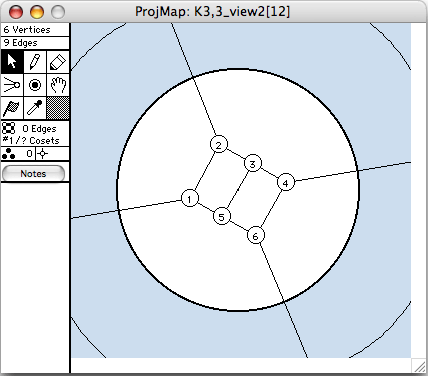
Task: Select the hand pan tool
Action: (x=58, y=85)
